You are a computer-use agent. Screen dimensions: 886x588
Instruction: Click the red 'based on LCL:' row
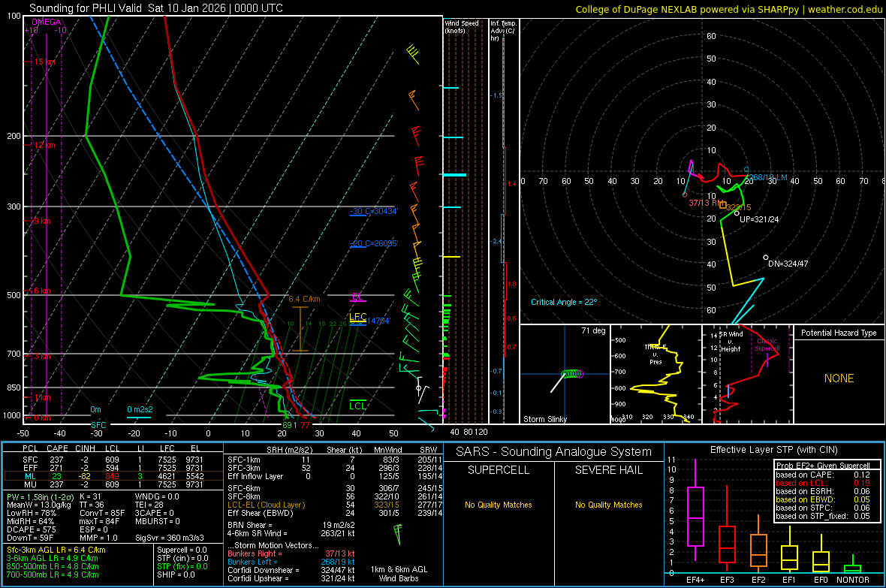point(823,484)
